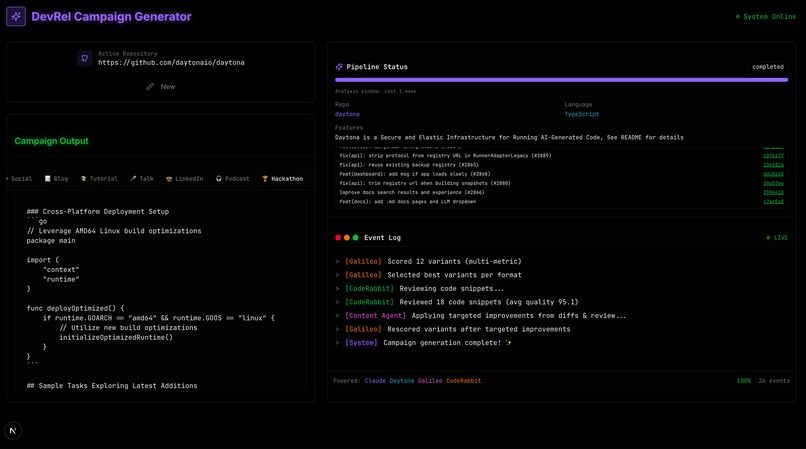Click the completed status badge
The height and width of the screenshot is (449, 806).
pyautogui.click(x=767, y=67)
